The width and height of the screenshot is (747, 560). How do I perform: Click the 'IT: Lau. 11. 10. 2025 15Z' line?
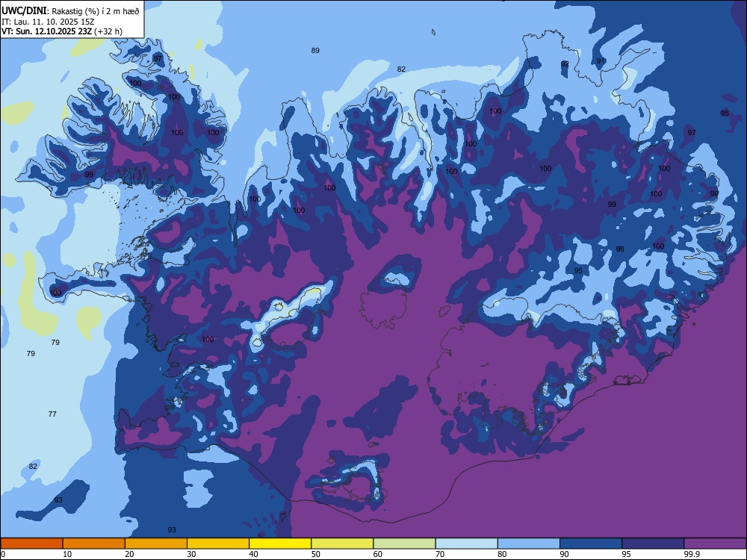48,22
